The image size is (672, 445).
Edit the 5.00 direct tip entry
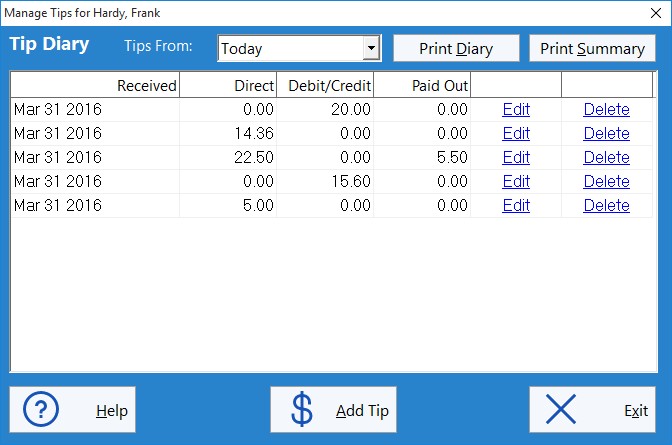coord(516,205)
